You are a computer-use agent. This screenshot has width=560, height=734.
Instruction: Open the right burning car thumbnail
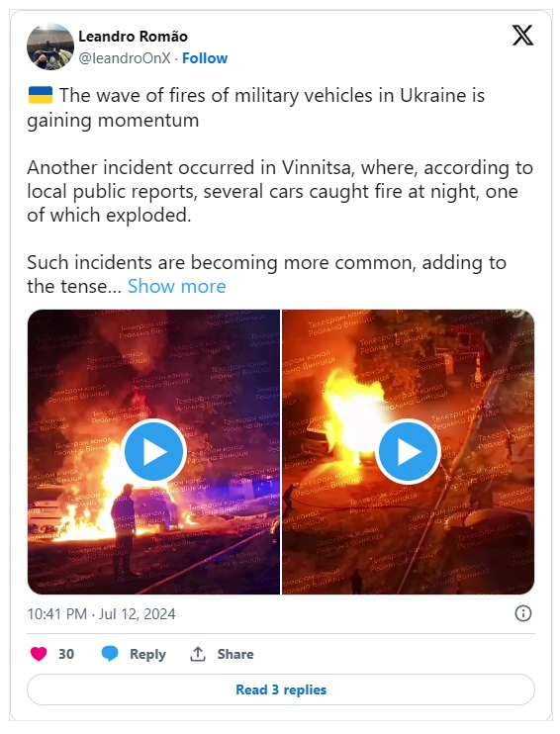(x=408, y=452)
